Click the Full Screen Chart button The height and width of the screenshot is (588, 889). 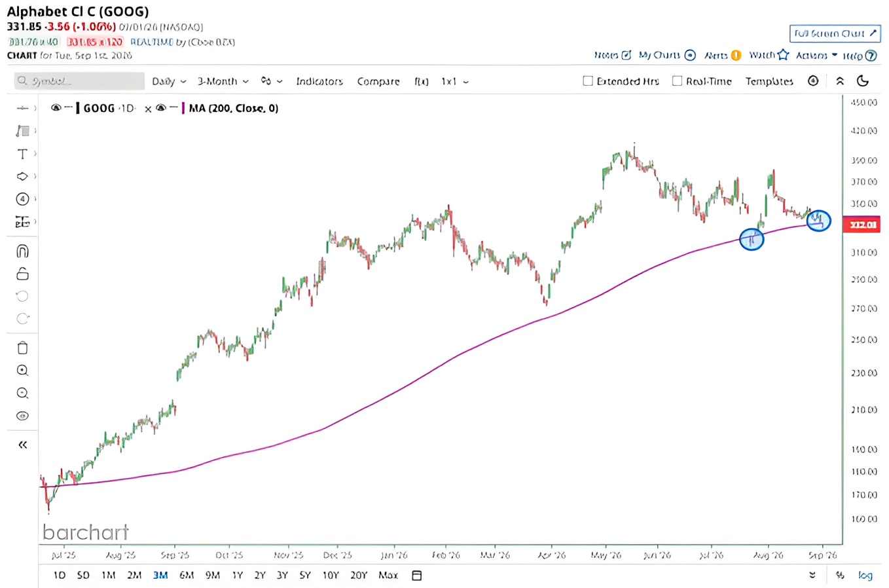(x=835, y=33)
